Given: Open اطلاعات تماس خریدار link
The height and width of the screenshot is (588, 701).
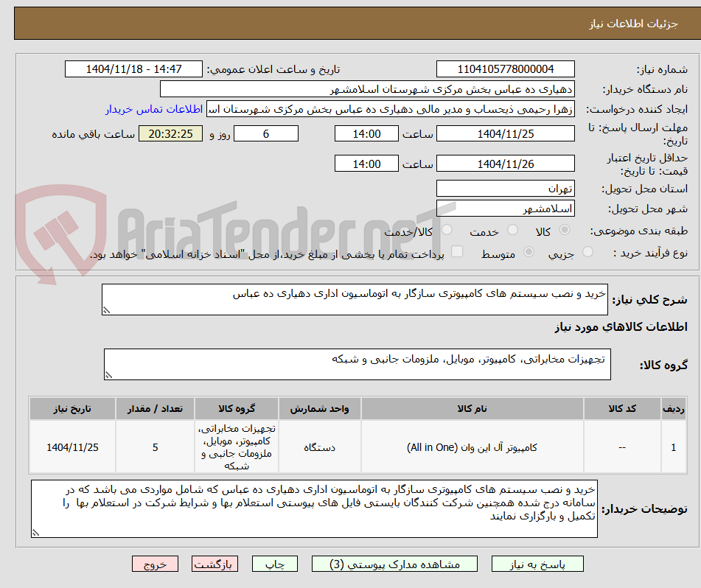Looking at the screenshot, I should 154,109.
